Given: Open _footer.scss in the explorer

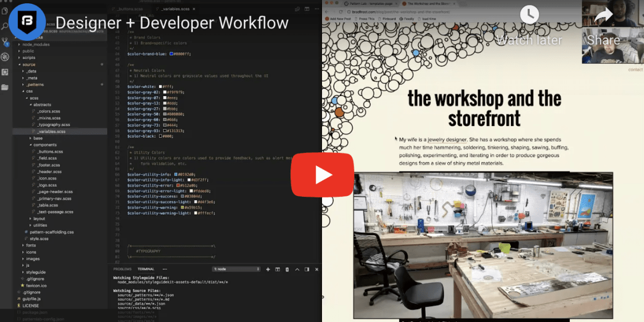Looking at the screenshot, I should [x=48, y=165].
